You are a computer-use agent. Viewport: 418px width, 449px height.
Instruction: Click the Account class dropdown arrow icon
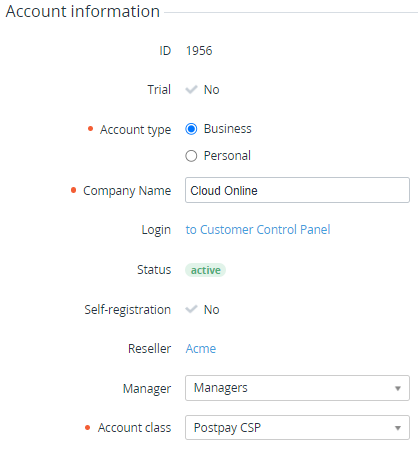point(397,428)
